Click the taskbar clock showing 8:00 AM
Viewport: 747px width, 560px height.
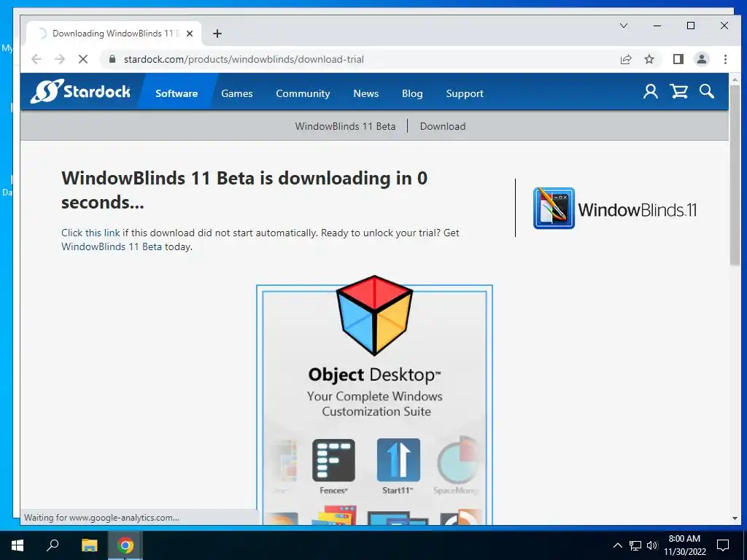pos(684,545)
